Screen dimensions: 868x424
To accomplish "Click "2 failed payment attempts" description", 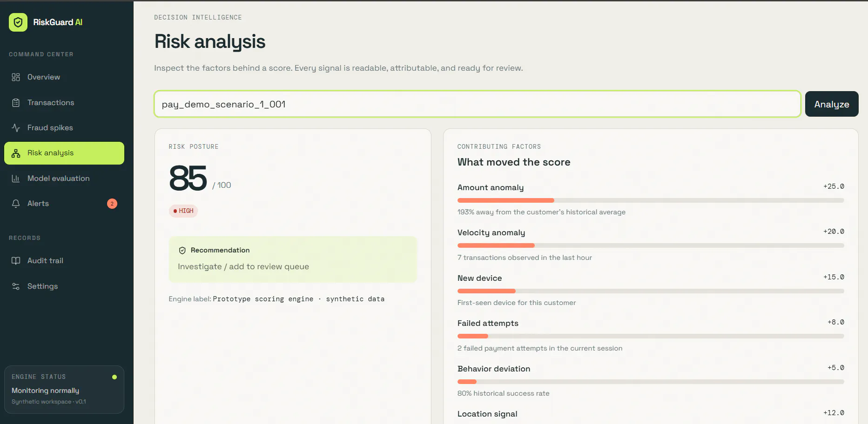I will pyautogui.click(x=540, y=348).
